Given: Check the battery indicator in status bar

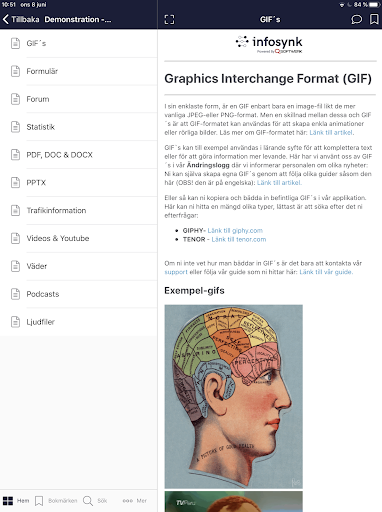Looking at the screenshot, I should tap(374, 5).
